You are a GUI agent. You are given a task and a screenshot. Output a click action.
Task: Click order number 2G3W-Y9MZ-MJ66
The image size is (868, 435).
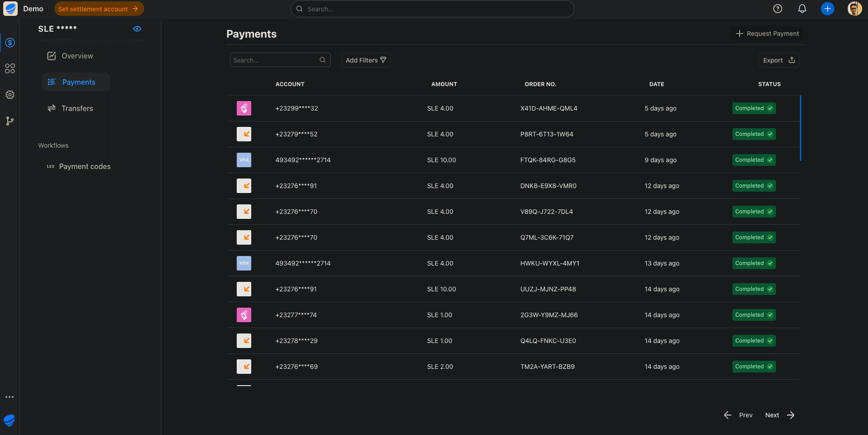pyautogui.click(x=549, y=315)
